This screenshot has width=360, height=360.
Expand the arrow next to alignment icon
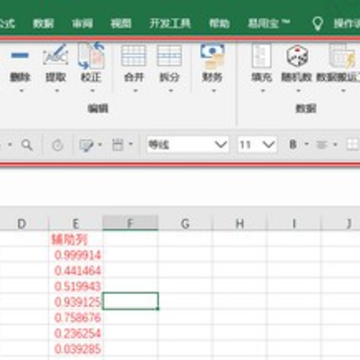click(x=335, y=145)
